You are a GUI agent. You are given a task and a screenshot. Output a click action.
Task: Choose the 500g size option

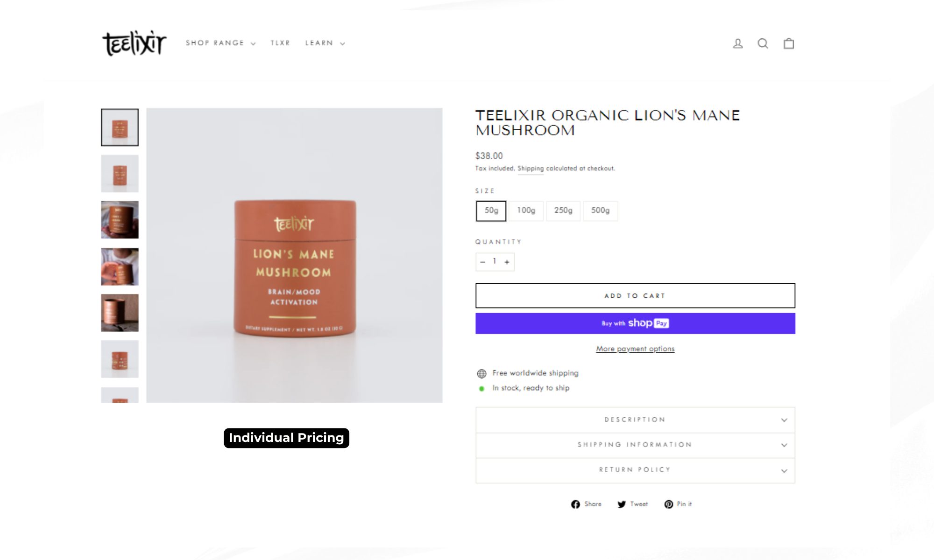[601, 211]
